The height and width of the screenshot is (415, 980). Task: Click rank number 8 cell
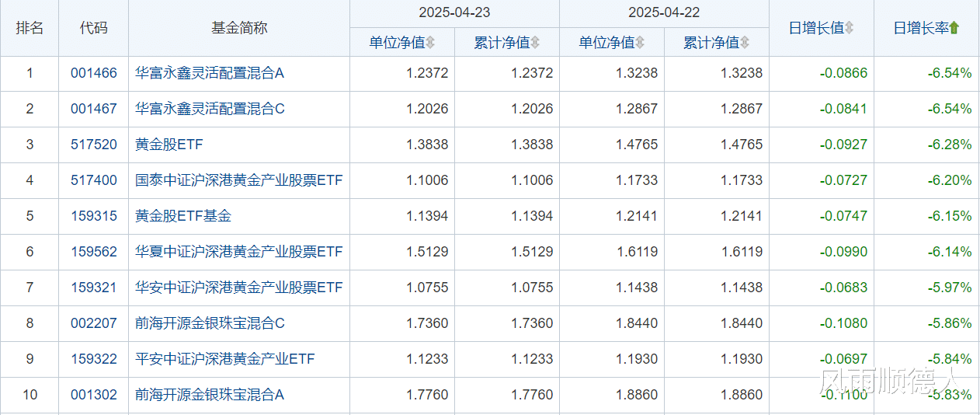[30, 323]
